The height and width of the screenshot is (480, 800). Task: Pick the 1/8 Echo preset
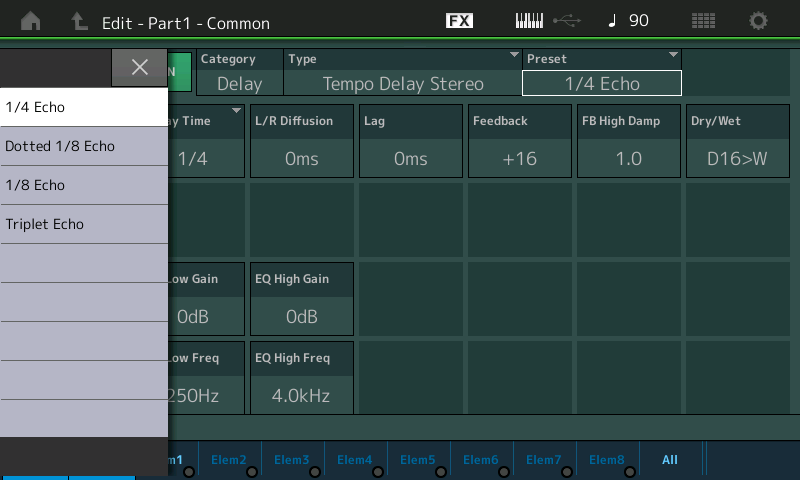[x=84, y=185]
